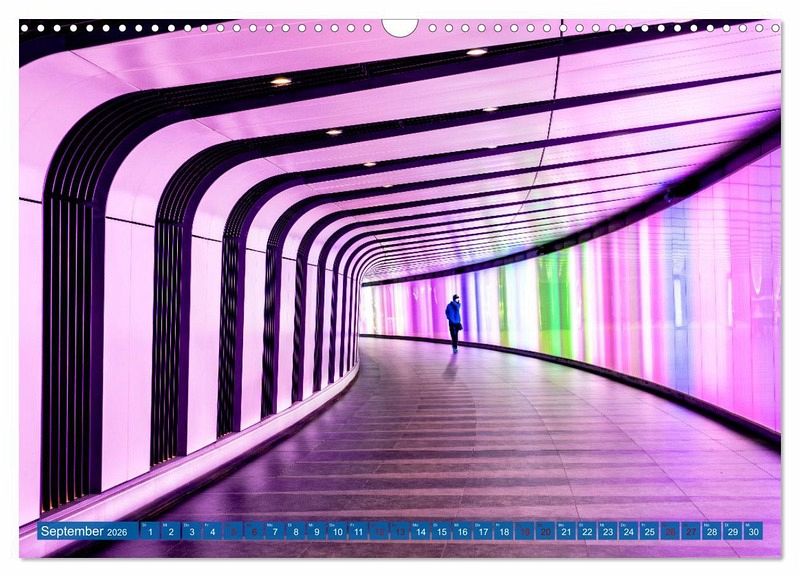Viewport: 800px width, 577px height.
Task: Select date 14 on the calendar strip
Action: tap(420, 532)
